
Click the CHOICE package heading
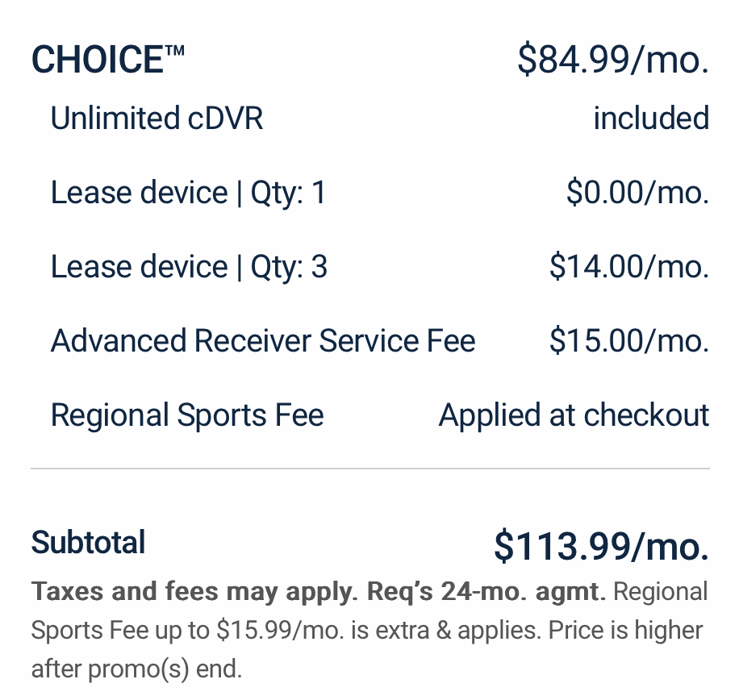(107, 60)
